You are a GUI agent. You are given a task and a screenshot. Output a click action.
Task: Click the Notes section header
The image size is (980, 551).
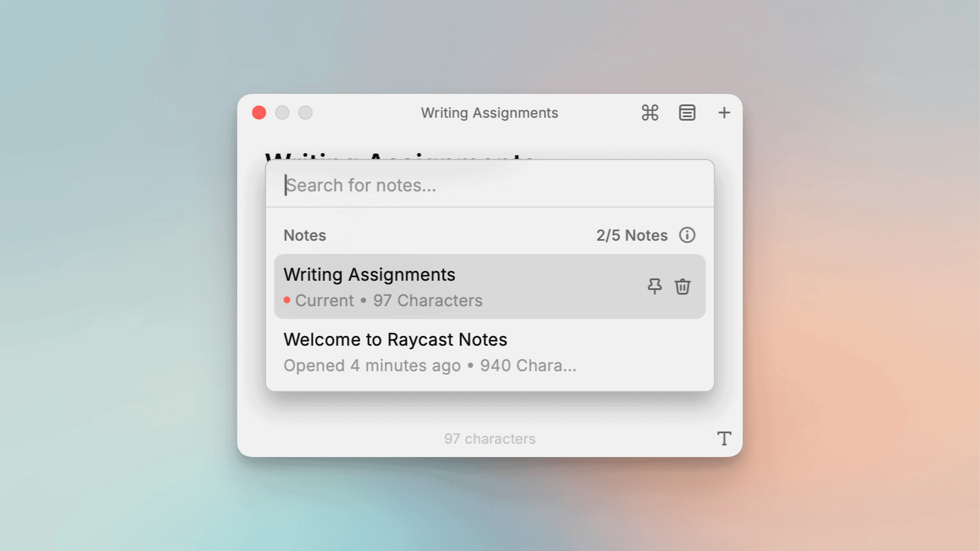[305, 235]
